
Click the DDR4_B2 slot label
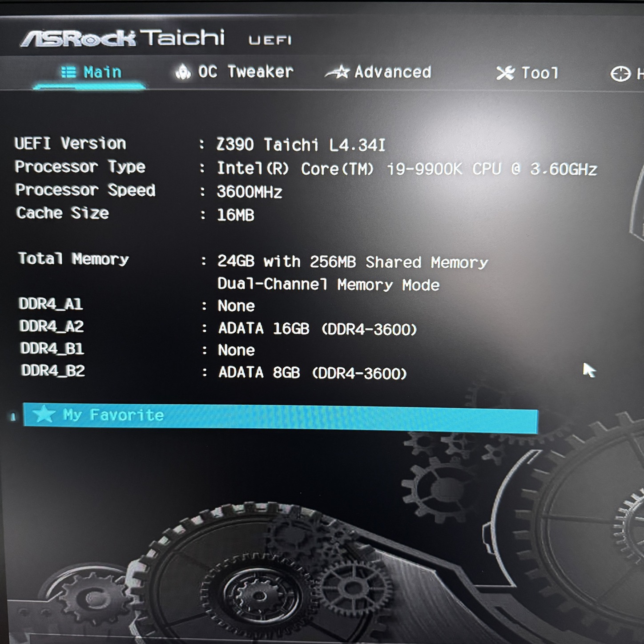pyautogui.click(x=53, y=371)
